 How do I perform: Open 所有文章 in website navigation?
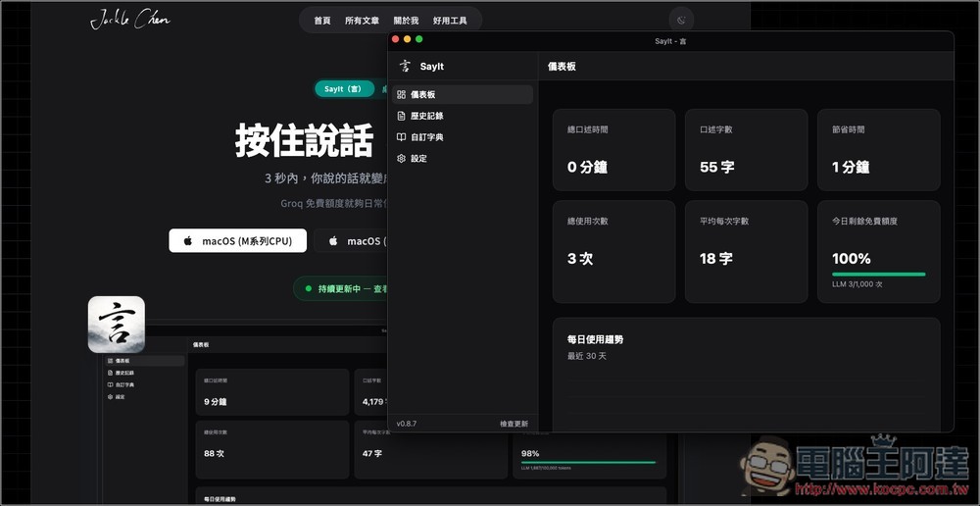362,21
